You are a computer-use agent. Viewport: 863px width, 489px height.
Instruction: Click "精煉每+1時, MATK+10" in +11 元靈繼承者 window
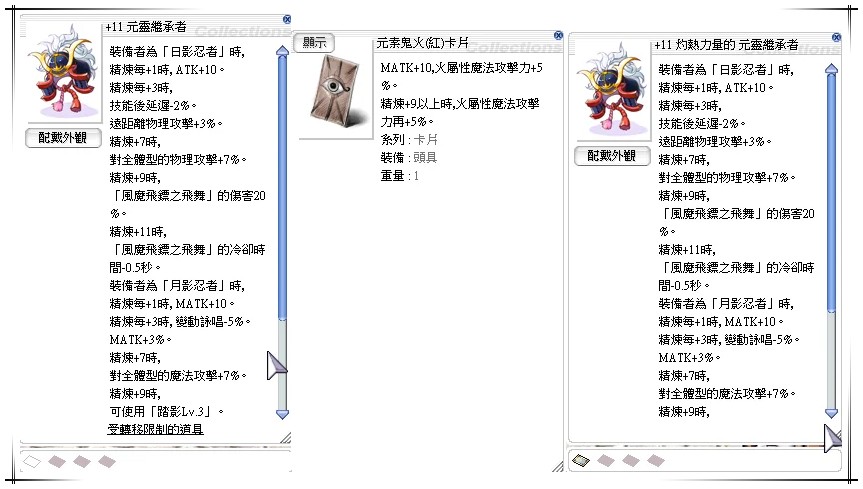point(172,303)
